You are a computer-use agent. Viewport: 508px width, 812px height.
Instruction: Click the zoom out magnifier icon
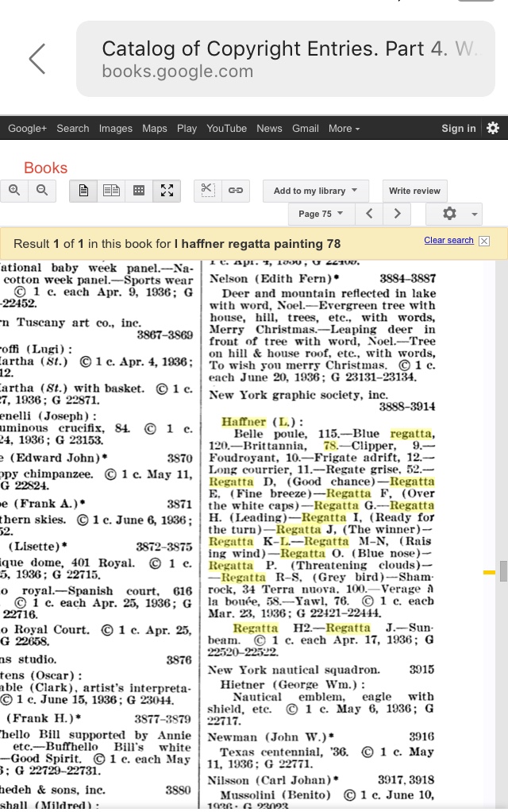pyautogui.click(x=42, y=191)
